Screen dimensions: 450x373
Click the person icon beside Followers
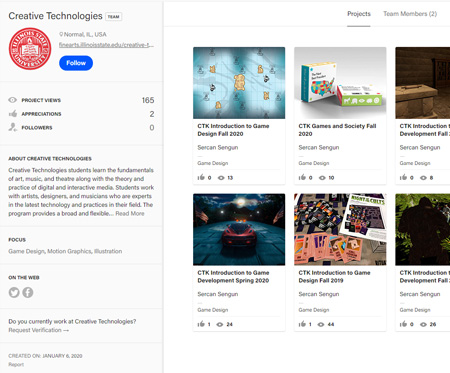[13, 127]
